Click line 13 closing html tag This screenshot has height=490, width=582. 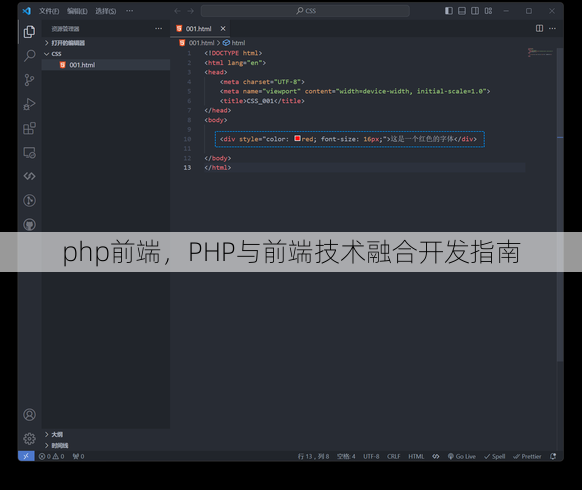[218, 167]
